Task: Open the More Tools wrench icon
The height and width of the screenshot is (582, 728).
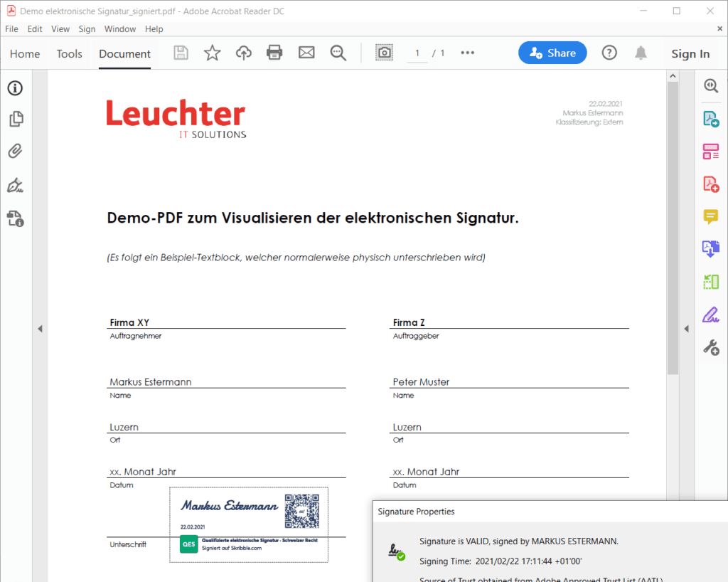Action: click(711, 347)
